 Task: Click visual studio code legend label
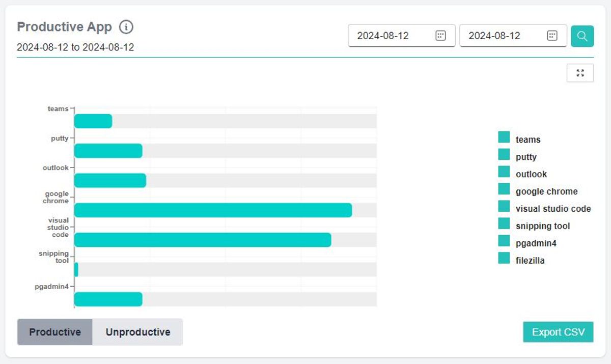(553, 209)
